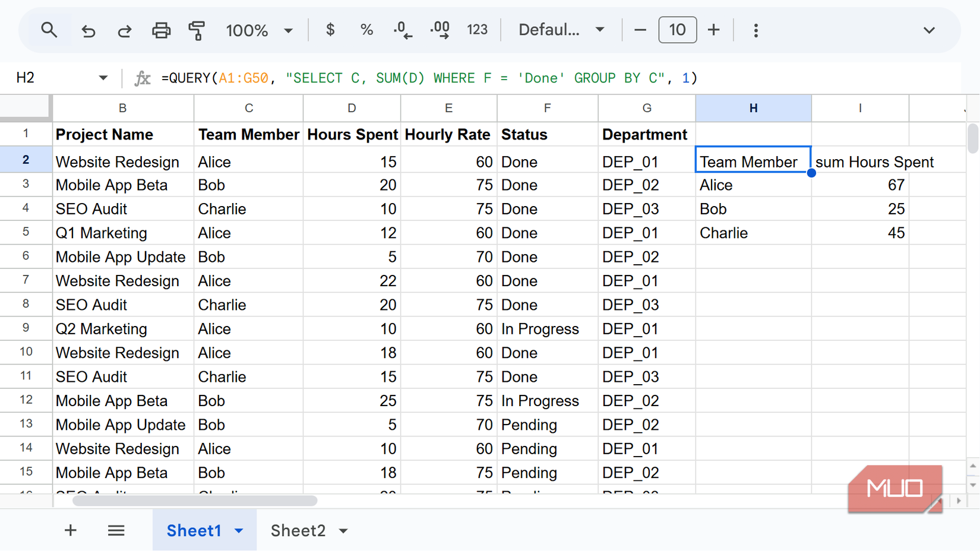Select Q1 Marketing project cell
Image resolution: width=980 pixels, height=551 pixels.
(x=123, y=233)
